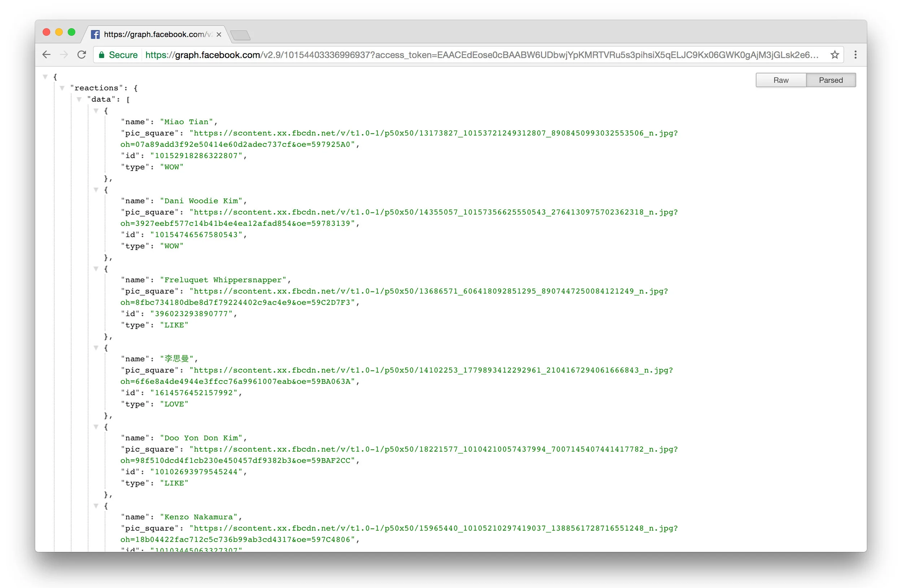Open the Chrome three-dot menu
This screenshot has height=588, width=902.
point(855,54)
